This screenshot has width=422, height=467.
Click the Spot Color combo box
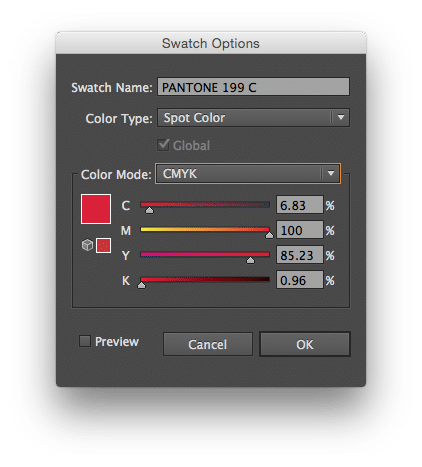tap(253, 117)
